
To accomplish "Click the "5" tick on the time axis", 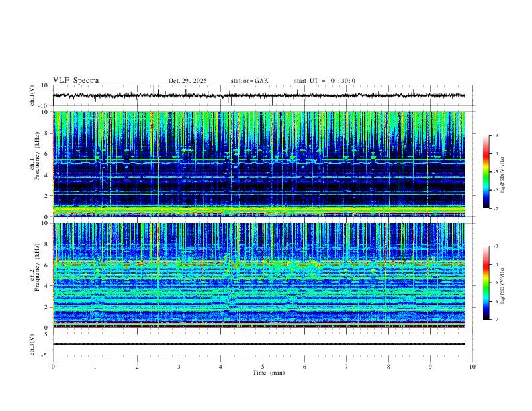I will pos(263,367).
